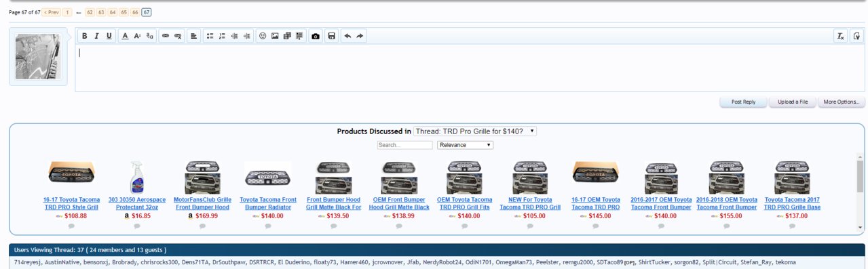Toggle underline formatting in the editor
868x269 pixels.
point(109,36)
